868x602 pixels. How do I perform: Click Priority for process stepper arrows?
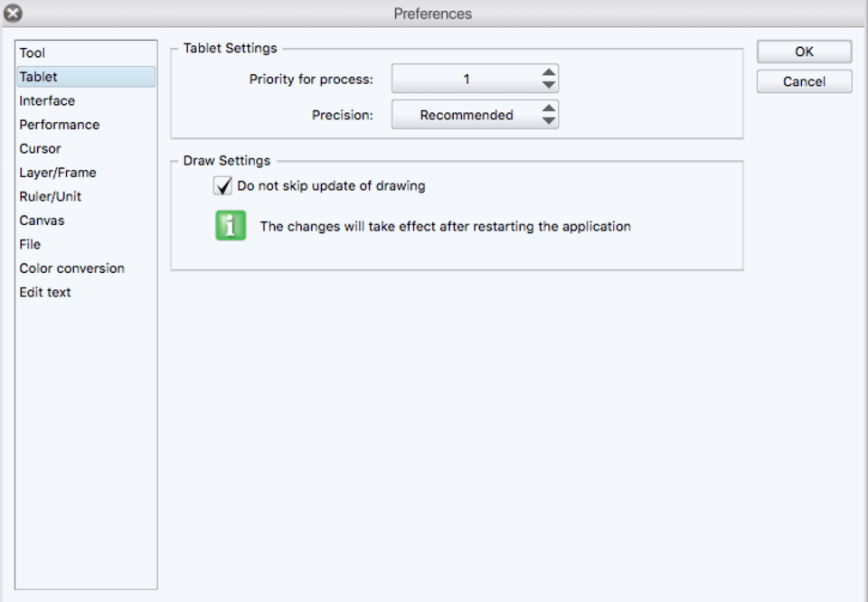click(x=549, y=80)
